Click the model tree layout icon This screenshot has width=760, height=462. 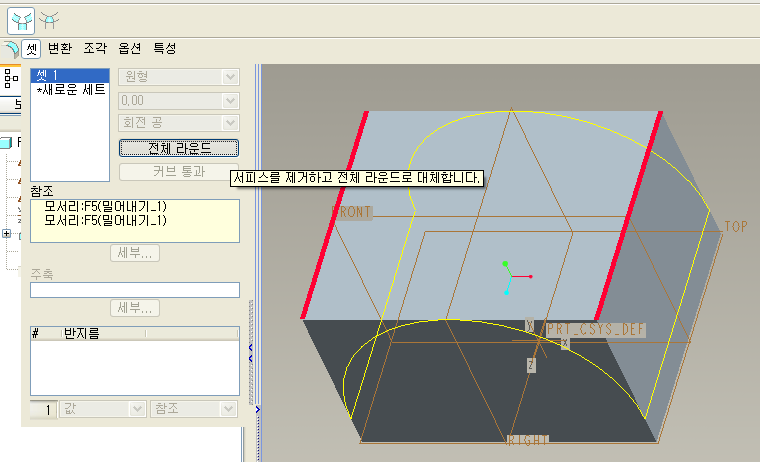click(10, 81)
